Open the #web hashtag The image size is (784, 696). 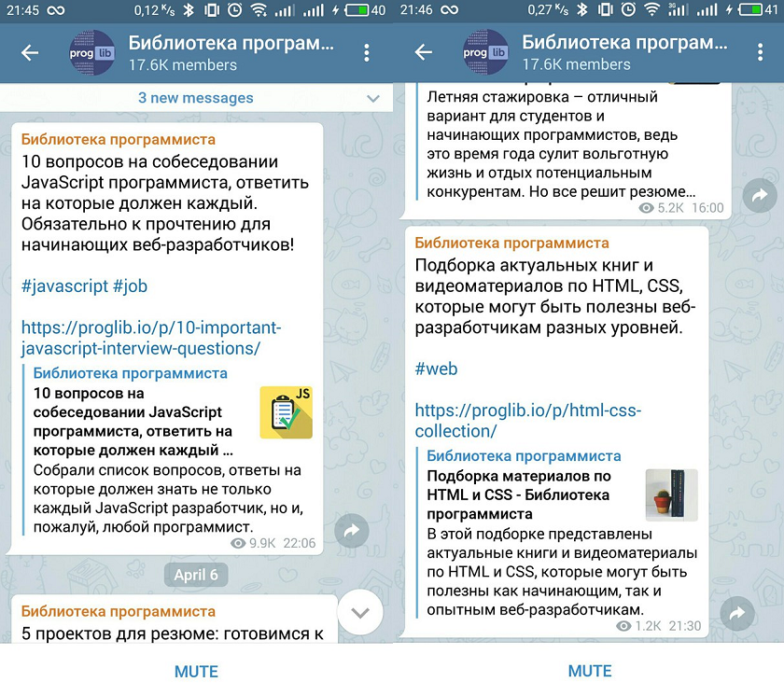coord(436,369)
